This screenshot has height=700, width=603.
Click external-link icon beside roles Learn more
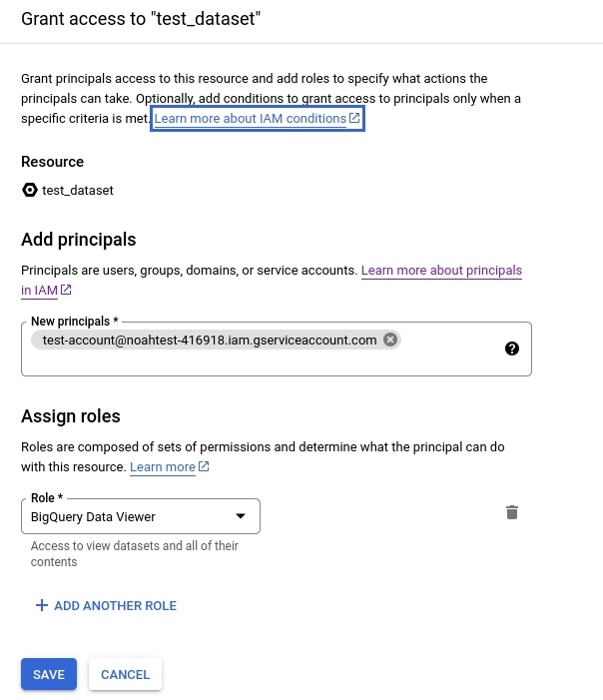(204, 466)
